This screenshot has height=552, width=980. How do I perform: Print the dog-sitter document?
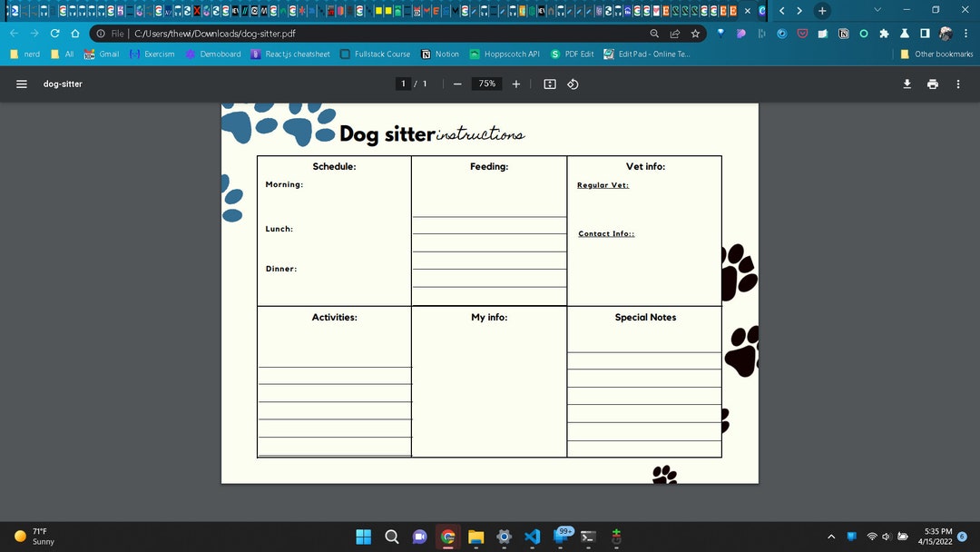tap(933, 84)
